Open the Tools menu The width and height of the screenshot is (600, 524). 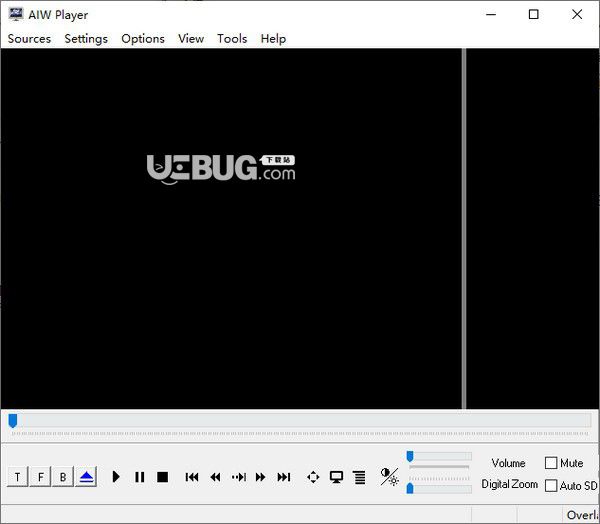click(232, 39)
